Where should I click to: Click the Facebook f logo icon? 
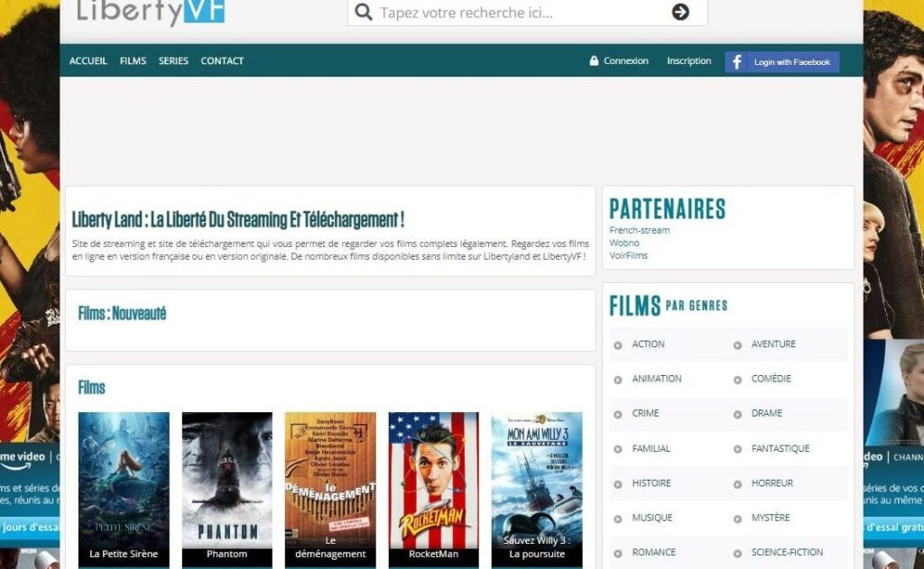coord(736,62)
